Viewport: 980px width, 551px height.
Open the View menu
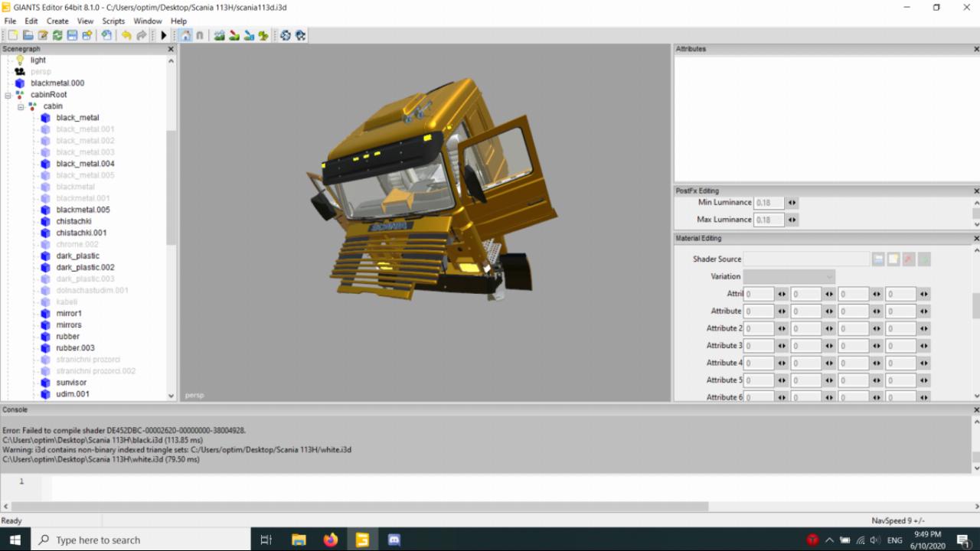point(85,21)
